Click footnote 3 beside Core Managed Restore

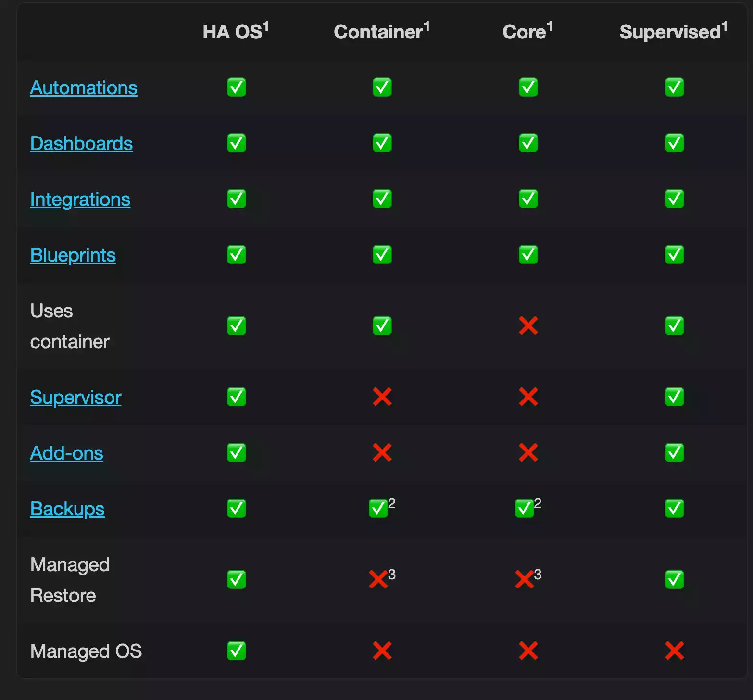point(538,574)
